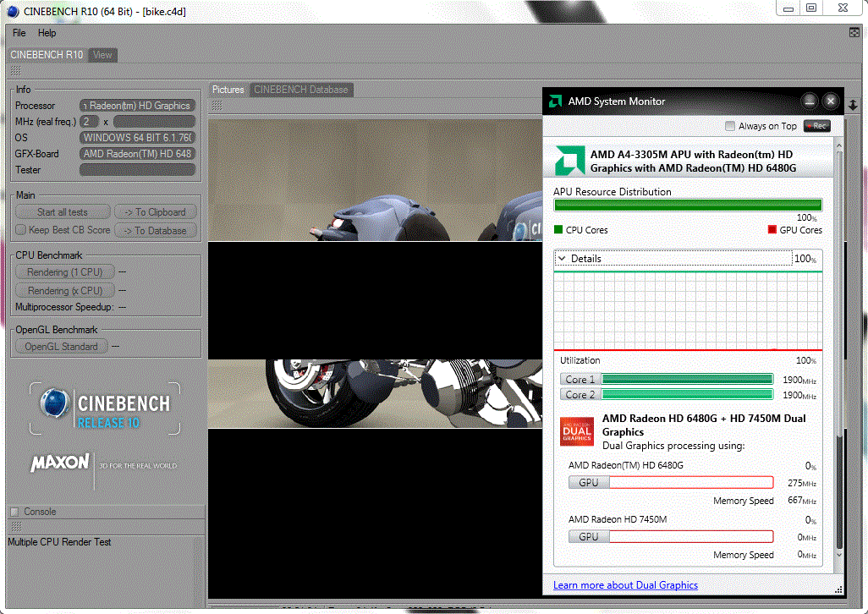
Task: Click the Processor info field
Action: click(x=137, y=106)
